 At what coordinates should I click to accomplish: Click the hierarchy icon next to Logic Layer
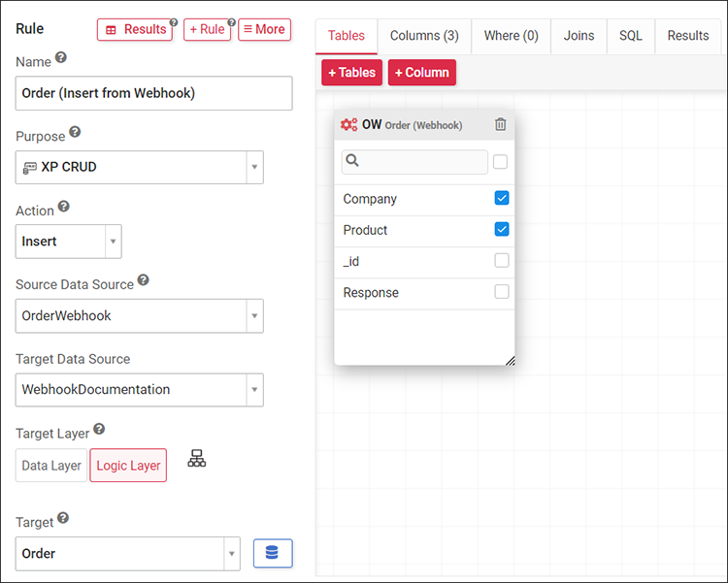(x=197, y=459)
